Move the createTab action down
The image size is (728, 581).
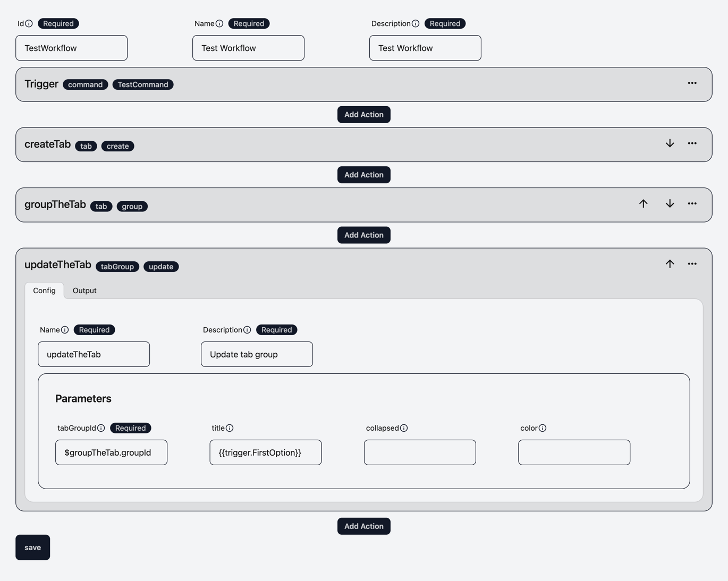[670, 143]
